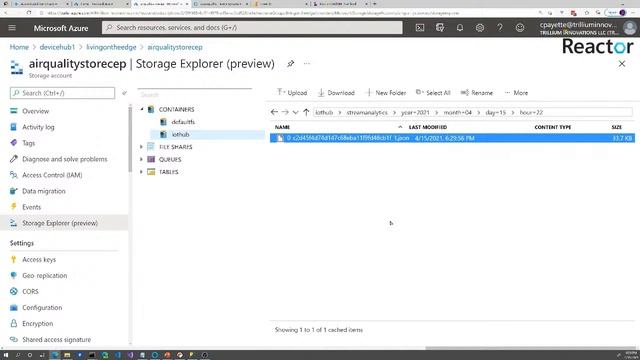Open Diagnose and solve problems
640x360 pixels.
click(64, 159)
